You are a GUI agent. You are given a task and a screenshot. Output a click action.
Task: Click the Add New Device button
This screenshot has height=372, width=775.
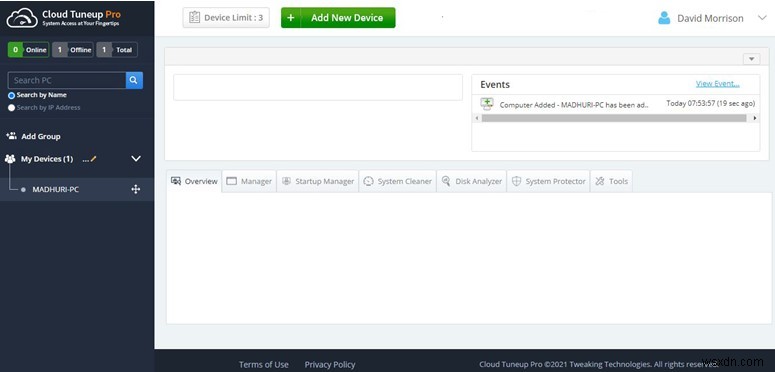point(338,18)
